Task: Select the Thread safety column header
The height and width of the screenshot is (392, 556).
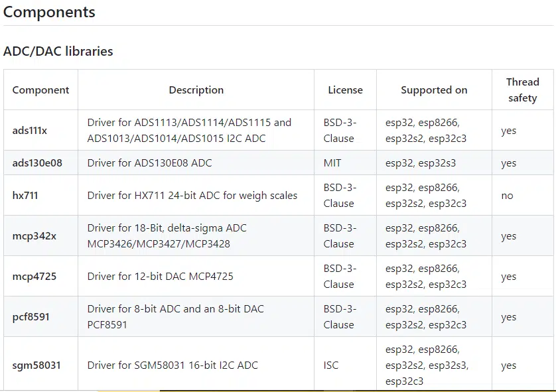Action: pyautogui.click(x=523, y=90)
